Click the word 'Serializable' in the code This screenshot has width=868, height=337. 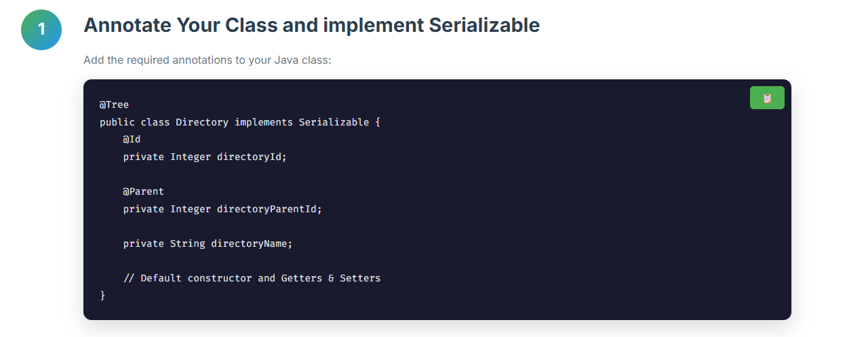click(334, 122)
